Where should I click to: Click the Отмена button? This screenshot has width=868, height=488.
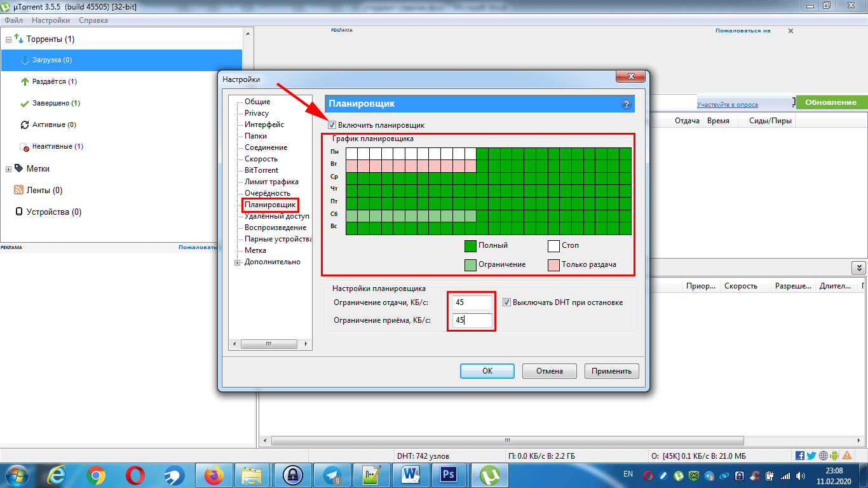tap(549, 371)
